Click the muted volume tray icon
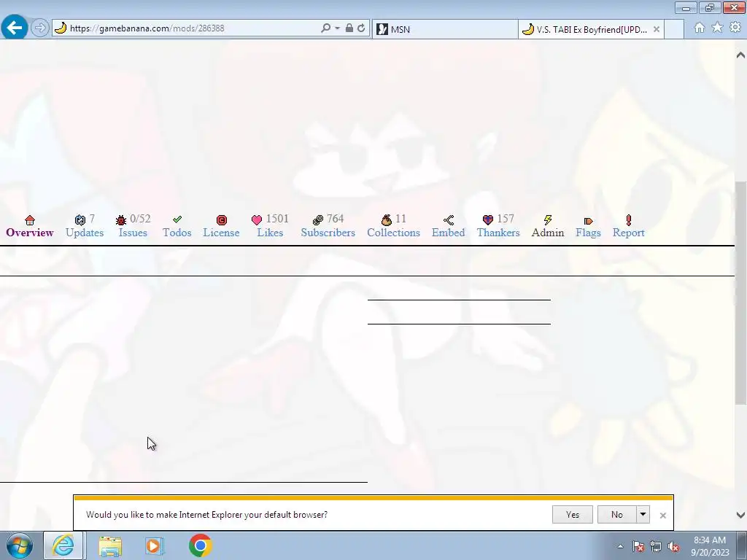Viewport: 747px width, 560px height. point(673,546)
